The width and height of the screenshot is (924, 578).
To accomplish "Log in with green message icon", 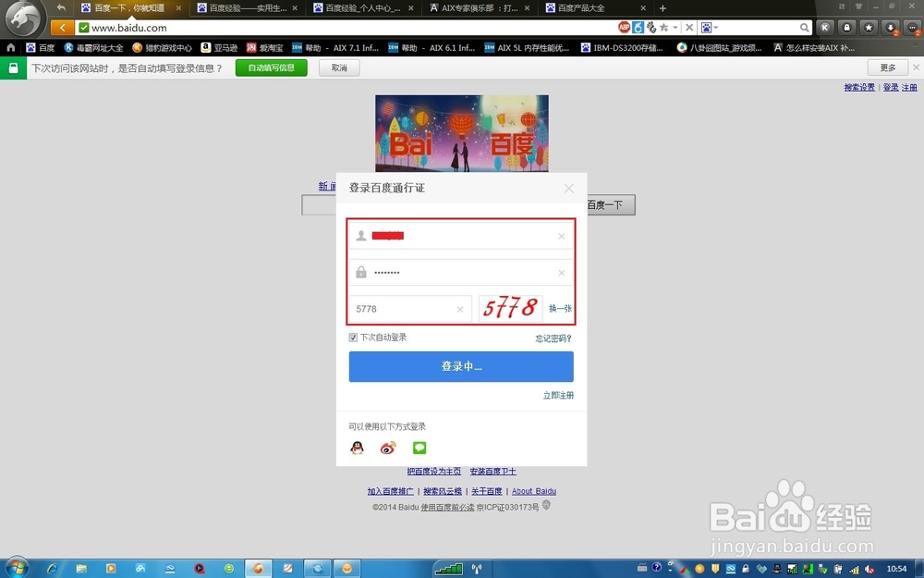I will tap(419, 448).
